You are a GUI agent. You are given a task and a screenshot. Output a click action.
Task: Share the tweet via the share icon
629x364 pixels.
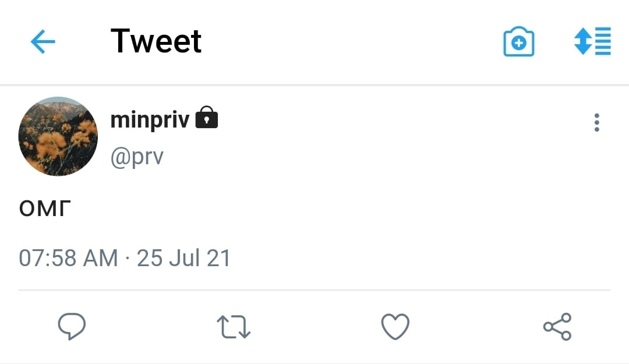pyautogui.click(x=557, y=326)
